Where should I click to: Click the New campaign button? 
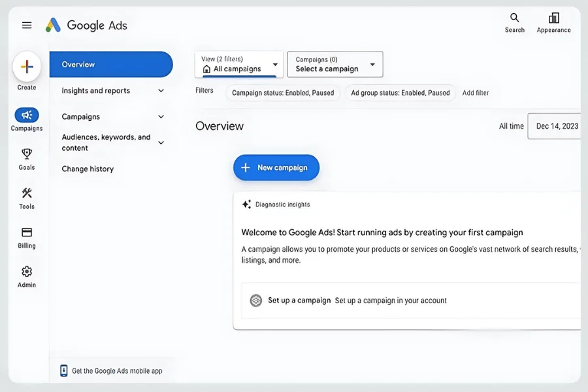(x=276, y=168)
